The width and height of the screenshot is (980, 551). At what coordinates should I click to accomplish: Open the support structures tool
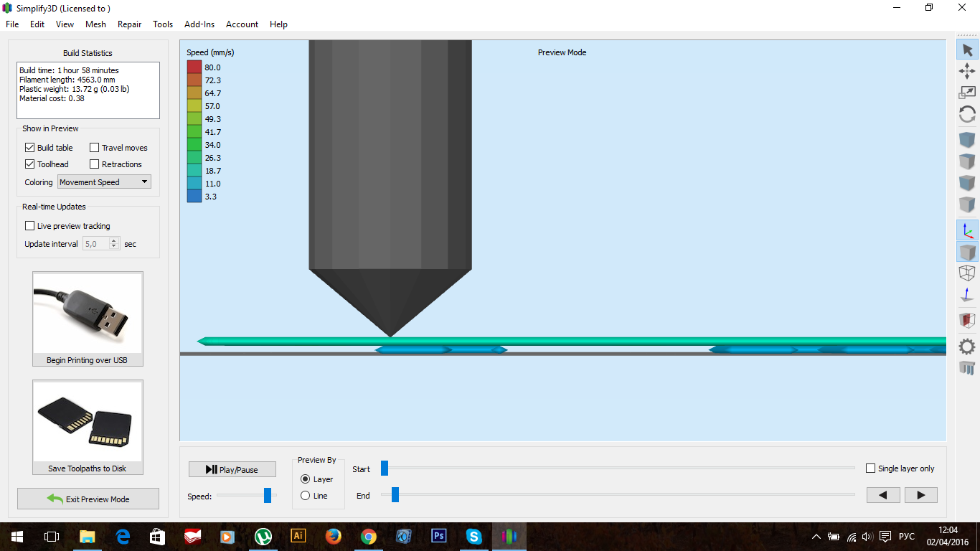[x=967, y=368]
